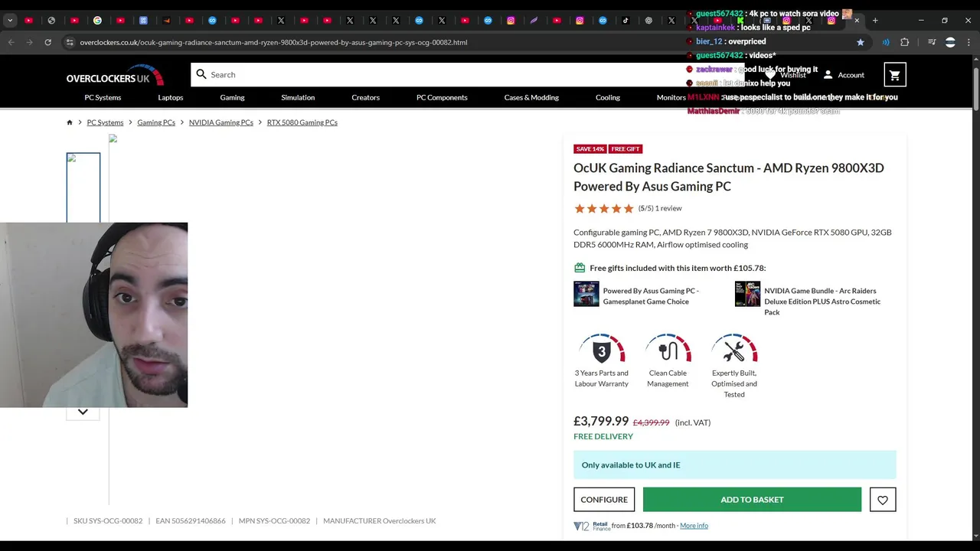
Task: Open the Laptops navigation menu
Action: coord(171,97)
